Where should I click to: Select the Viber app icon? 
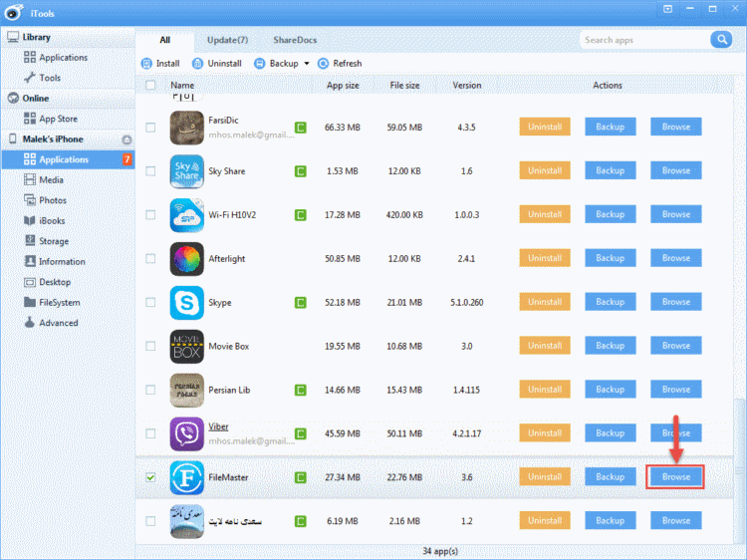187,433
